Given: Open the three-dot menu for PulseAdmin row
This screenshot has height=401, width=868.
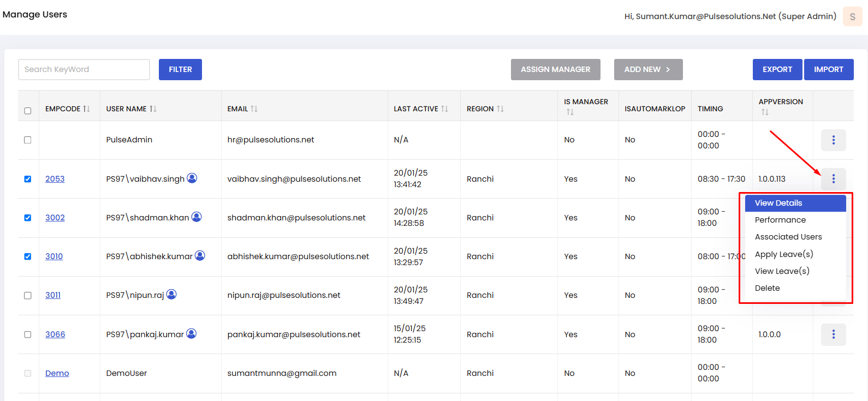Looking at the screenshot, I should [833, 140].
